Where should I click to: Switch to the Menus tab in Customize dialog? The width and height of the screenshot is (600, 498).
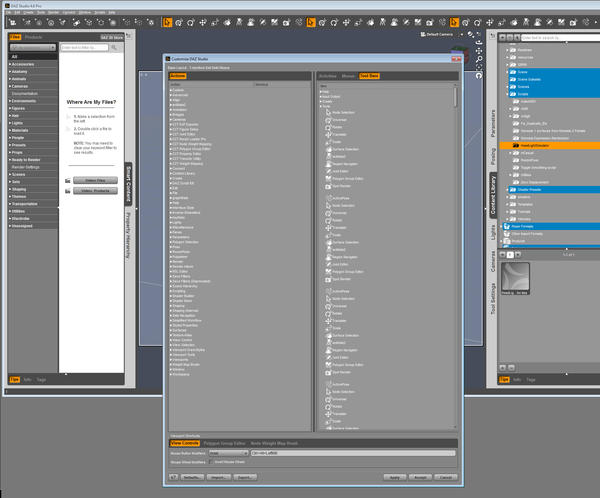tap(348, 76)
